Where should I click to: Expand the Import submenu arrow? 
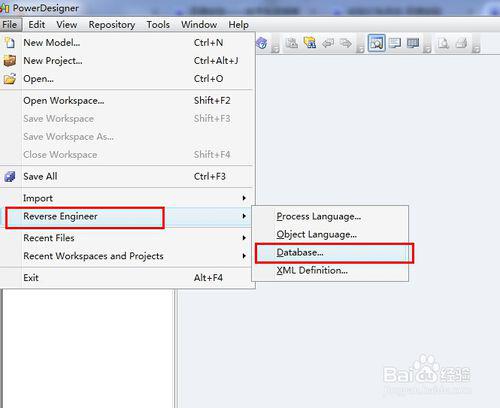coord(244,198)
